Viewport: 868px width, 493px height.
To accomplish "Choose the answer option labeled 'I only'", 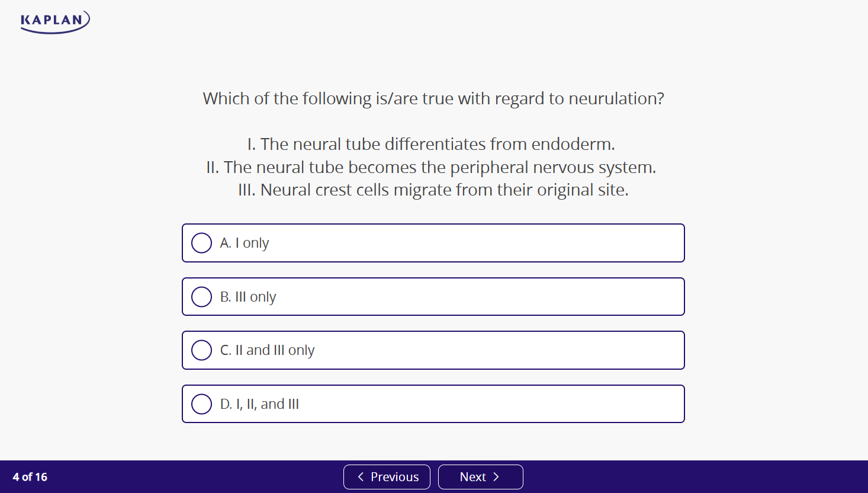I will pyautogui.click(x=433, y=243).
